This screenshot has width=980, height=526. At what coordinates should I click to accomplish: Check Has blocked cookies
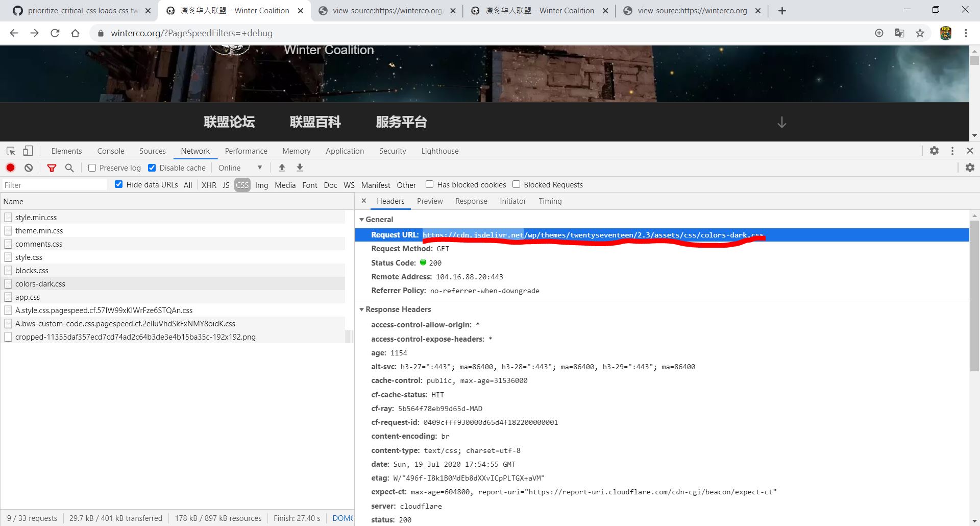[429, 184]
